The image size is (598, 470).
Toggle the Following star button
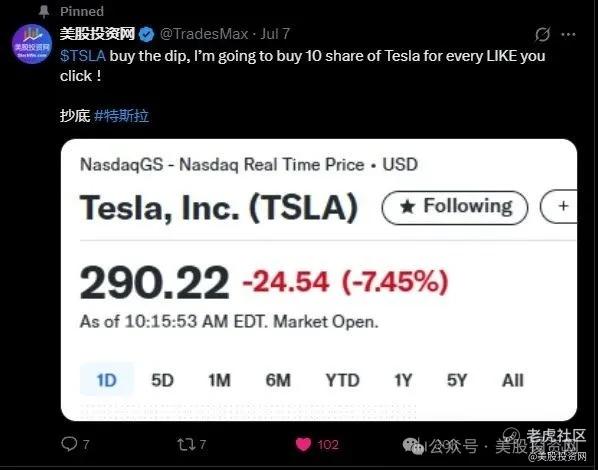(455, 207)
